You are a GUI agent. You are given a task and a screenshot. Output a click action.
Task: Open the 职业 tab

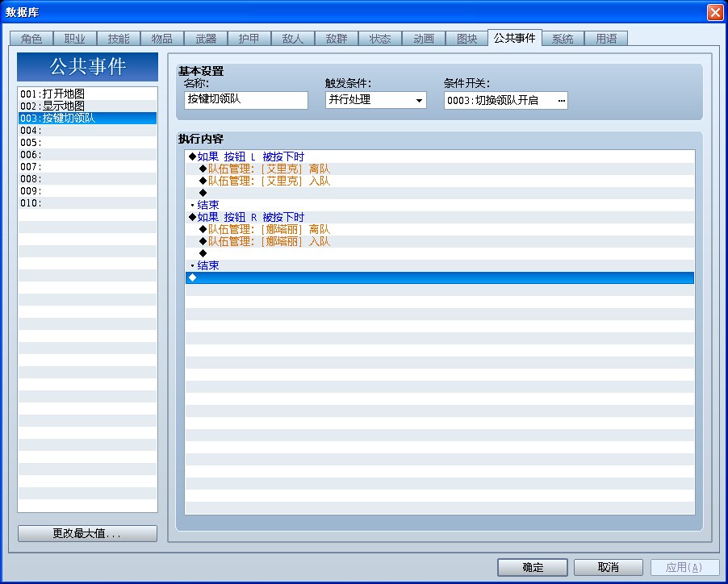tap(75, 38)
